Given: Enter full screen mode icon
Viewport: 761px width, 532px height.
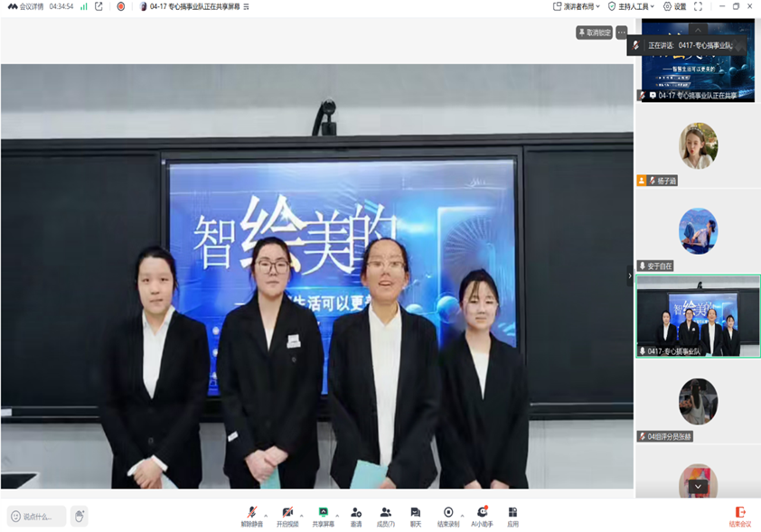Looking at the screenshot, I should pos(698,6).
